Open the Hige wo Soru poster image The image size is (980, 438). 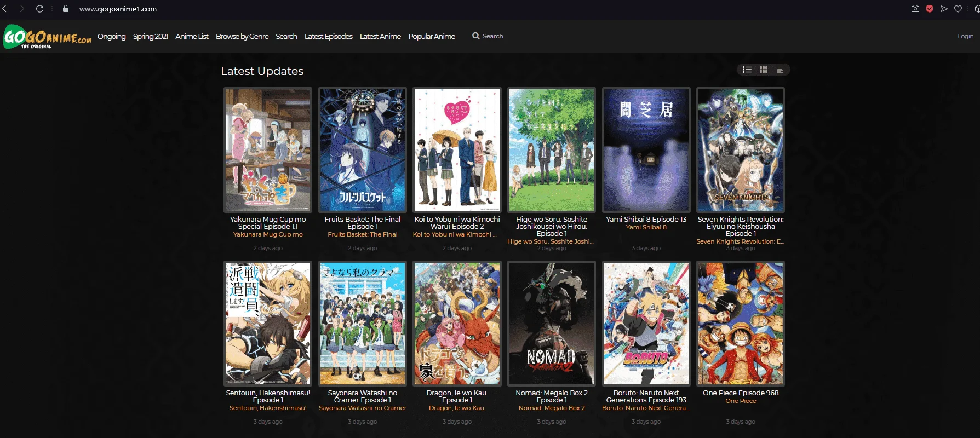pos(552,150)
